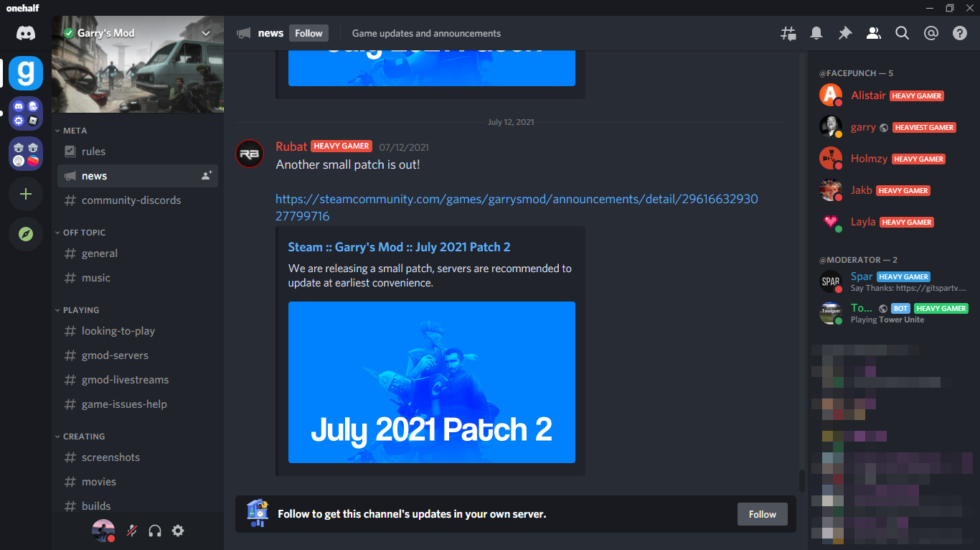Open the gmod-servers channel
This screenshot has width=980, height=550.
click(x=138, y=355)
